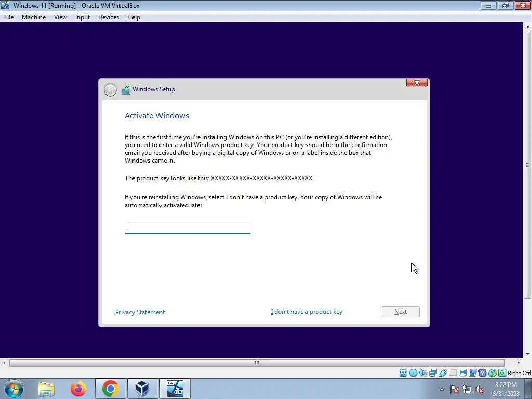
Task: Open File Explorer from the taskbar
Action: pyautogui.click(x=46, y=389)
